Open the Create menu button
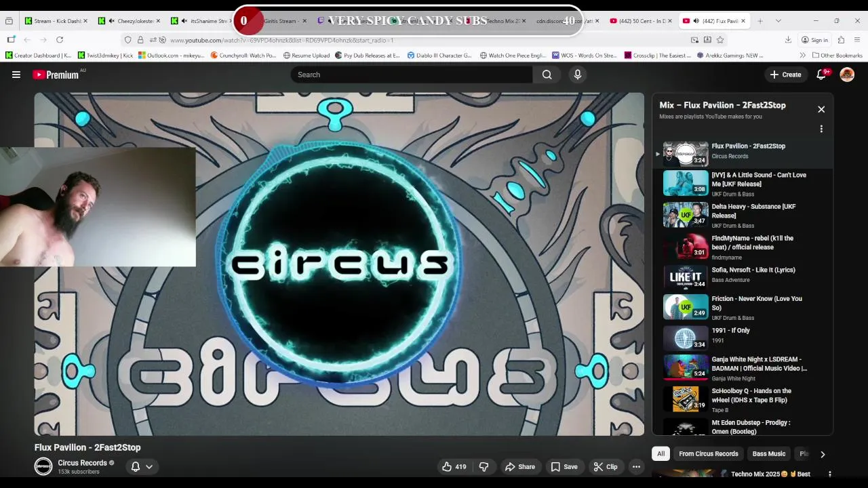The width and height of the screenshot is (868, 488). tap(785, 75)
